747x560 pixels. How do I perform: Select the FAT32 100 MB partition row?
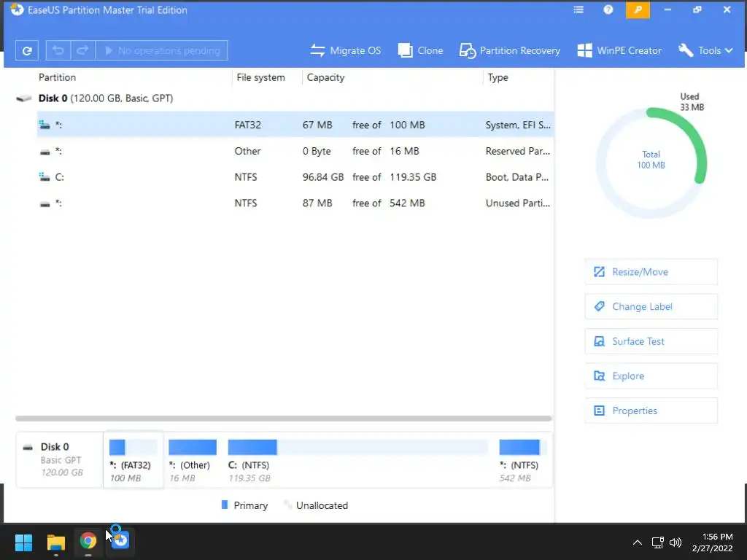[x=295, y=125]
